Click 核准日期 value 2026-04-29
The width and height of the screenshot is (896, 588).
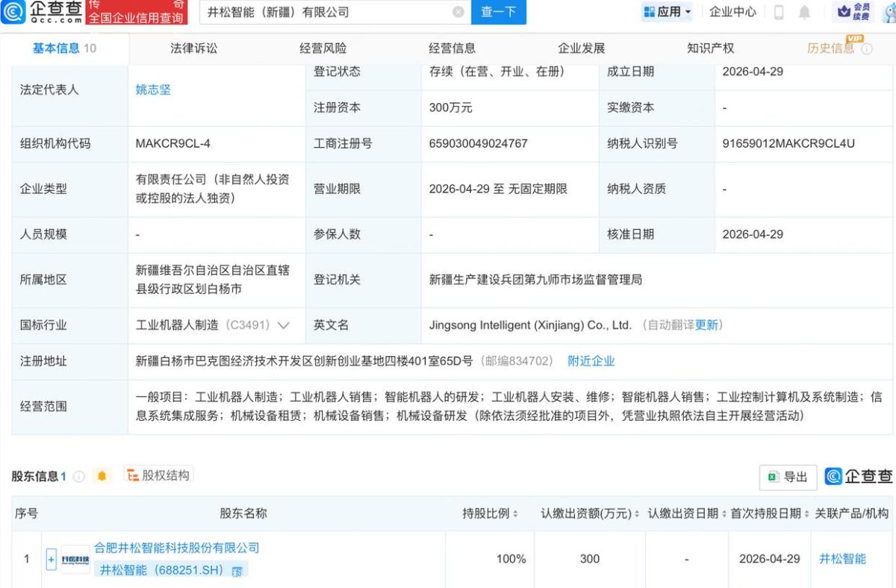(x=753, y=234)
